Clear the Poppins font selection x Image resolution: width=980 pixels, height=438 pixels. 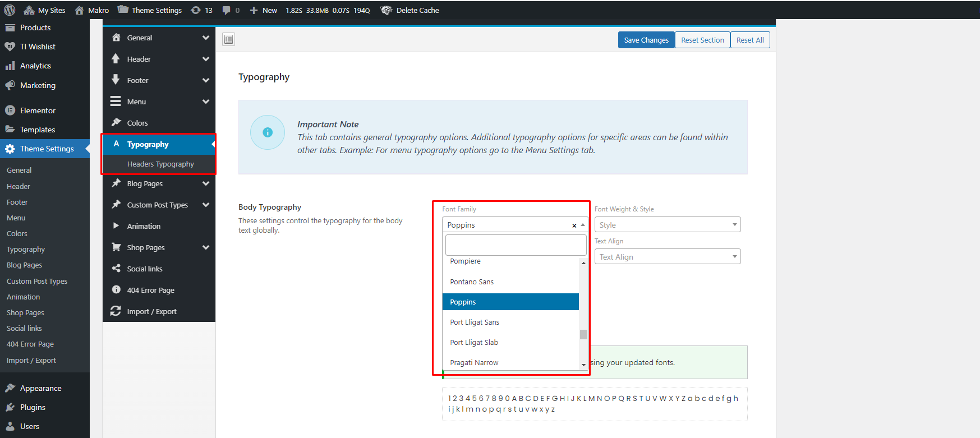pos(574,225)
